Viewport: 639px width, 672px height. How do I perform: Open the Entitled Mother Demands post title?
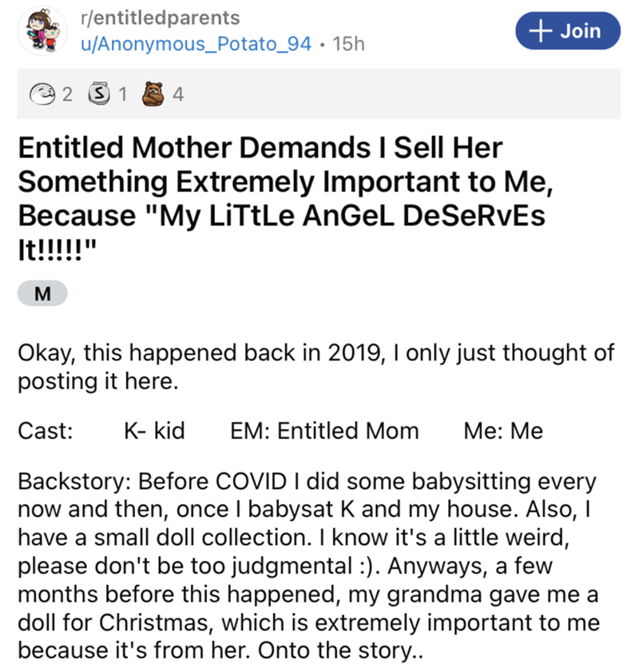point(286,198)
